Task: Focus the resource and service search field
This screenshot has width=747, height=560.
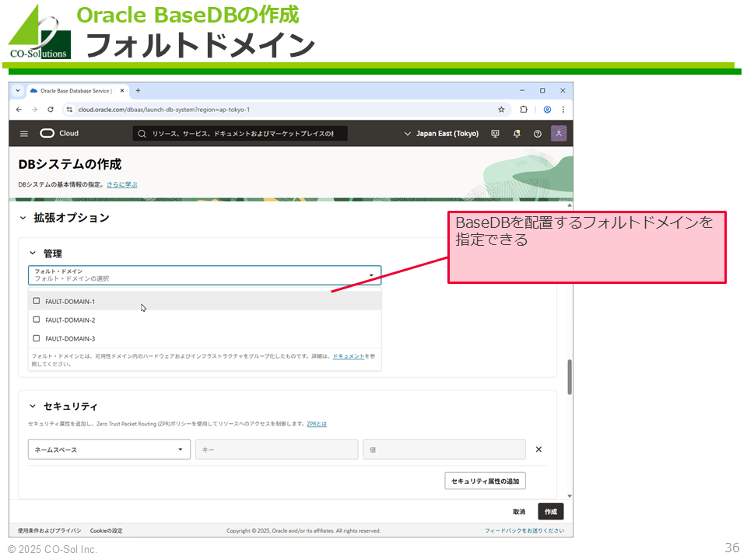Action: click(240, 134)
